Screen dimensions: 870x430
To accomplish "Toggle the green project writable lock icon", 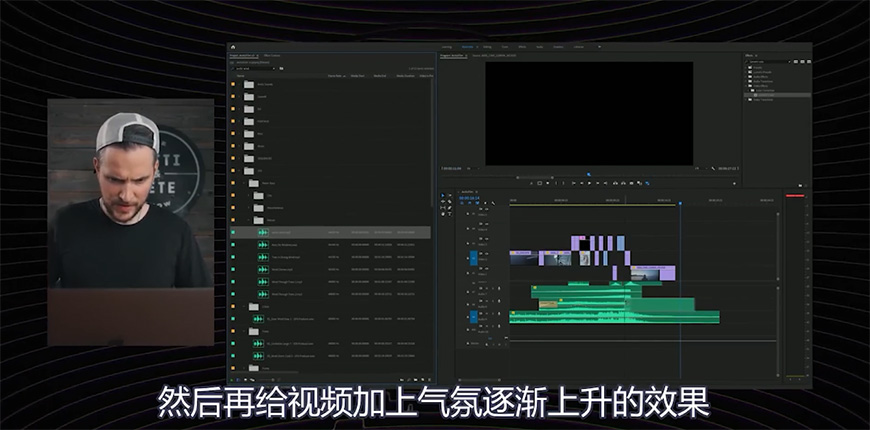I will point(231,380).
